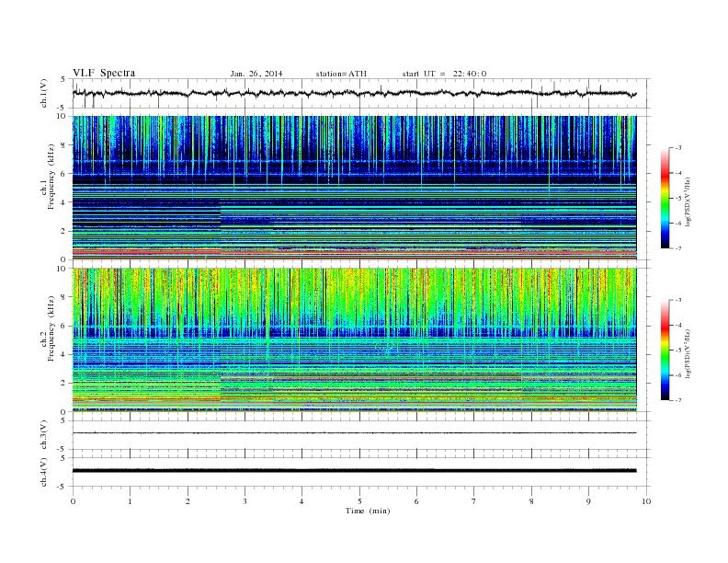Click the time axis tick label '9'
The image size is (728, 563).
click(x=588, y=501)
